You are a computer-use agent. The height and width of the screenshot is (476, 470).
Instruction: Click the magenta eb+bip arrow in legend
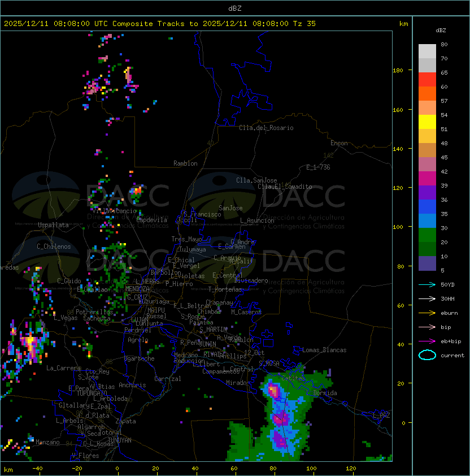tap(427, 341)
